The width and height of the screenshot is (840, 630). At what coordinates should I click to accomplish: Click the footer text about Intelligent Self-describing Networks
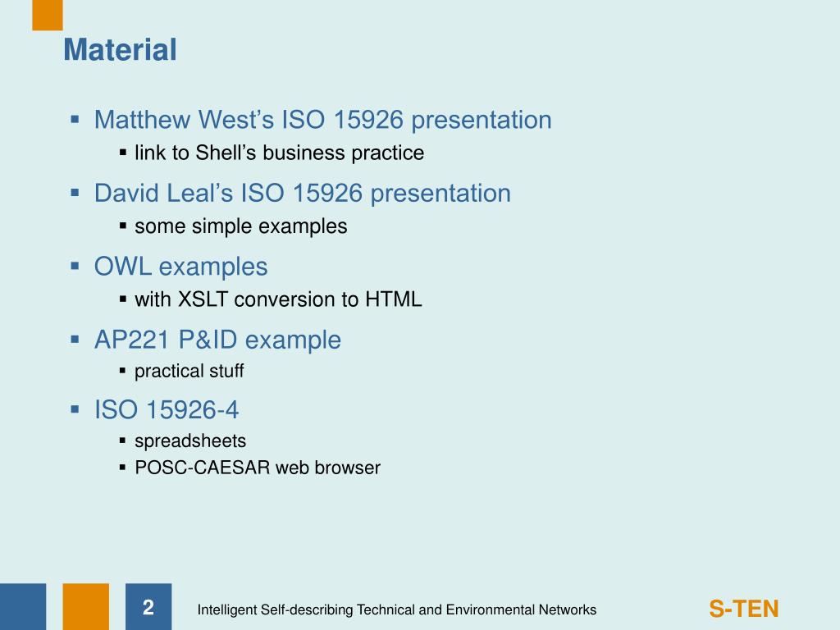pos(396,609)
